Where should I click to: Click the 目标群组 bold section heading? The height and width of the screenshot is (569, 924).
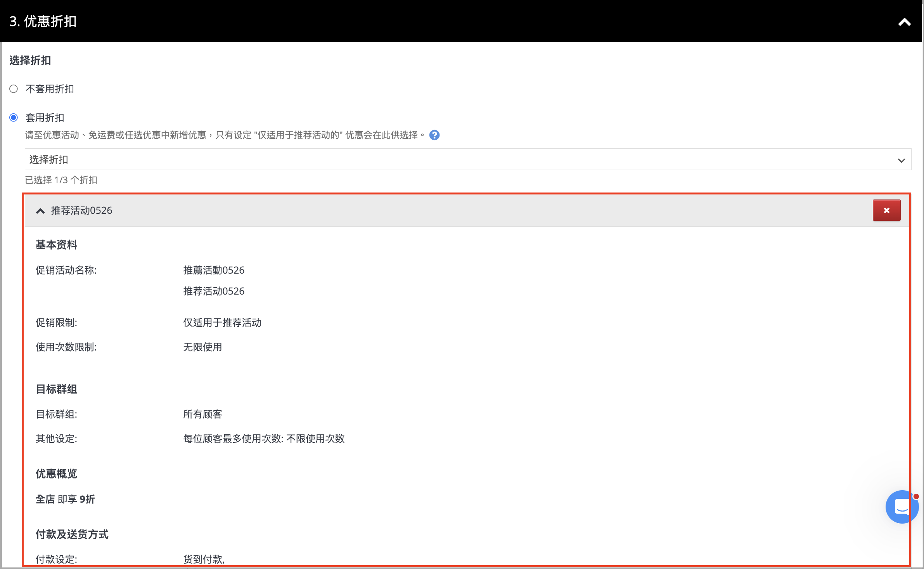pyautogui.click(x=57, y=389)
